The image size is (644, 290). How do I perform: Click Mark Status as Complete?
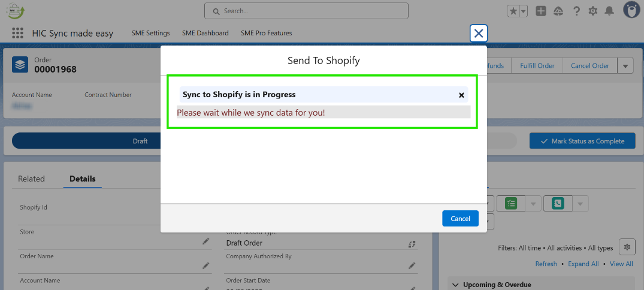(x=582, y=141)
